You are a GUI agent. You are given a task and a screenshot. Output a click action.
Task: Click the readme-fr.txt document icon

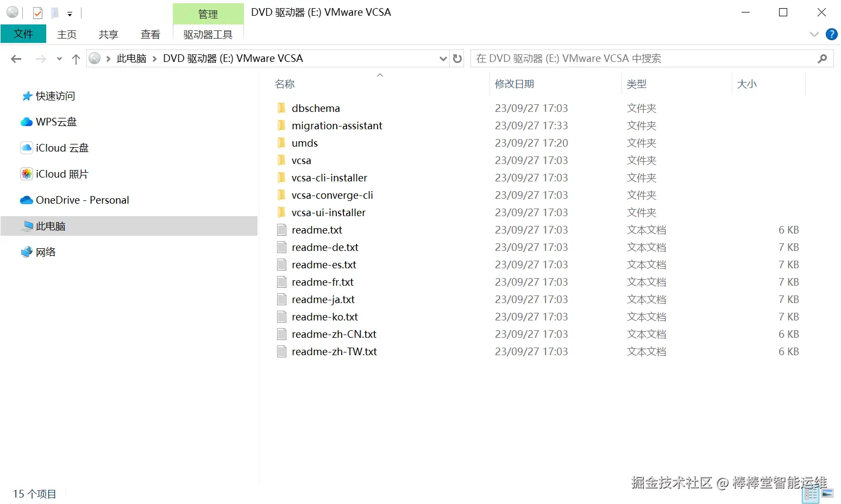pyautogui.click(x=281, y=282)
